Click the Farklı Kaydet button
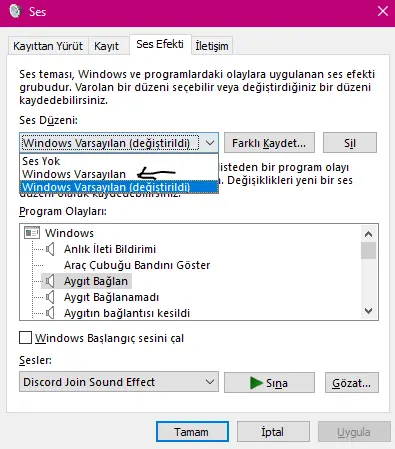 269,143
